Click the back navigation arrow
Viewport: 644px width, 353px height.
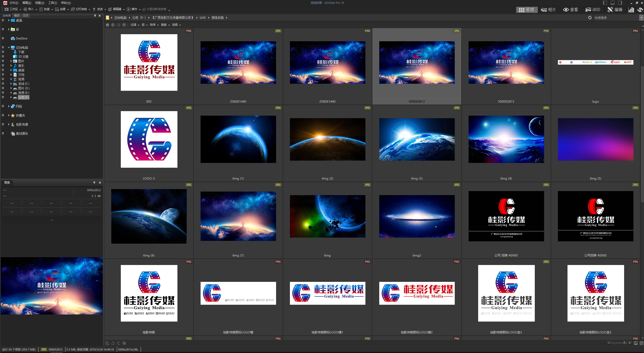pos(113,25)
